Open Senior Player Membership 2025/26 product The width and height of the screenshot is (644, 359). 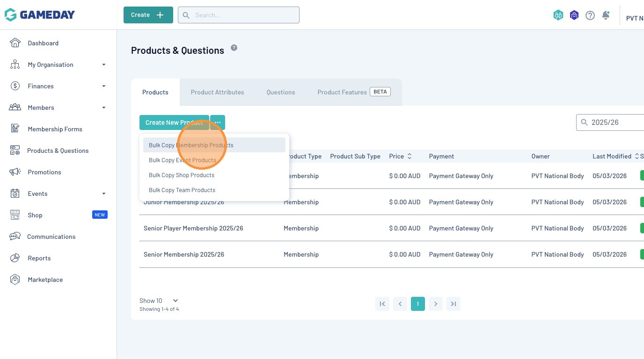coord(193,228)
